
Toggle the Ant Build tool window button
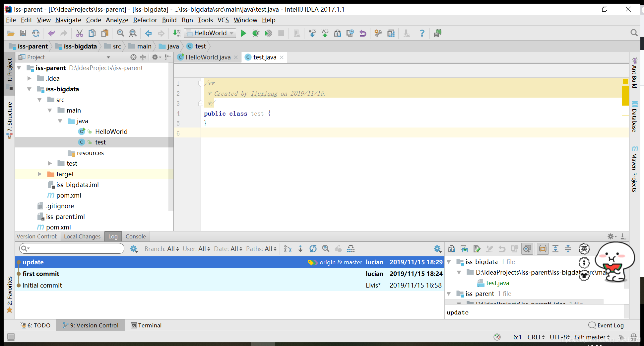click(634, 73)
